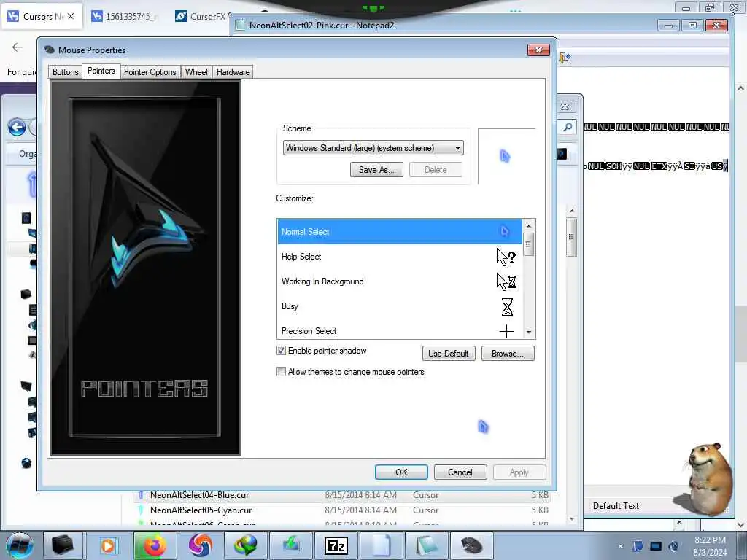Check Allow themes to change mouse pointers
Screen dimensions: 747x560
coord(281,371)
